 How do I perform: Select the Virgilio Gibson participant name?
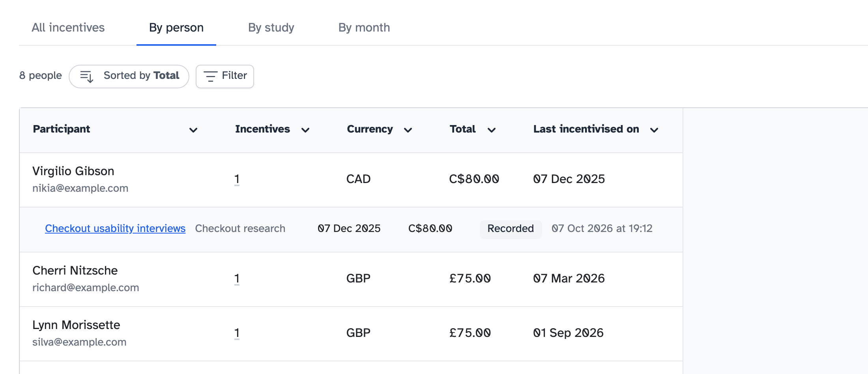click(x=73, y=171)
